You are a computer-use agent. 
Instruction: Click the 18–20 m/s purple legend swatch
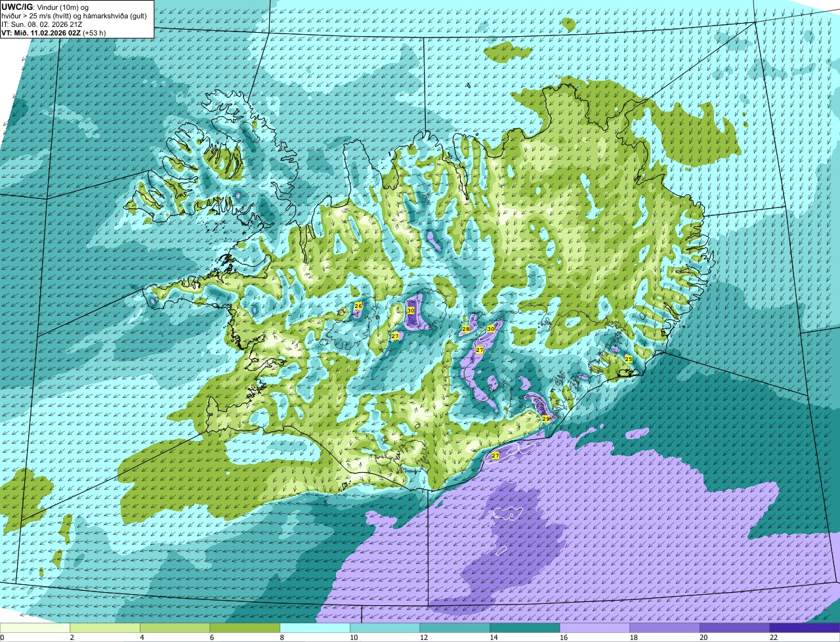[665, 628]
